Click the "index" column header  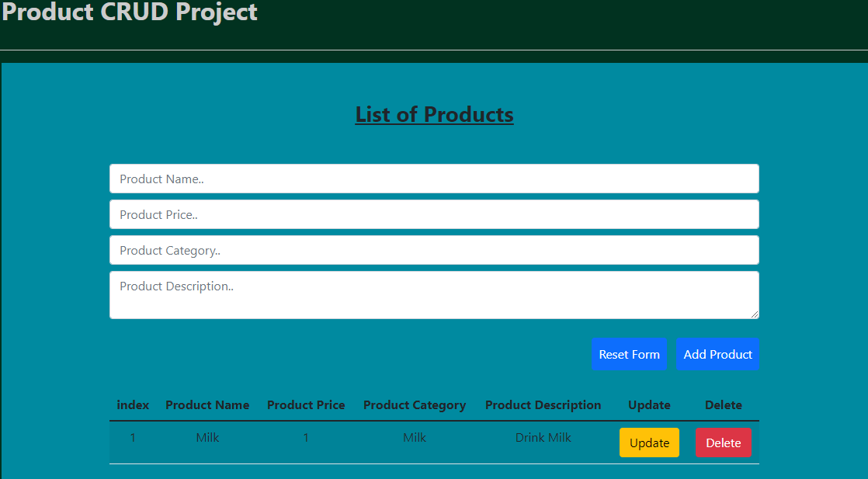(133, 405)
